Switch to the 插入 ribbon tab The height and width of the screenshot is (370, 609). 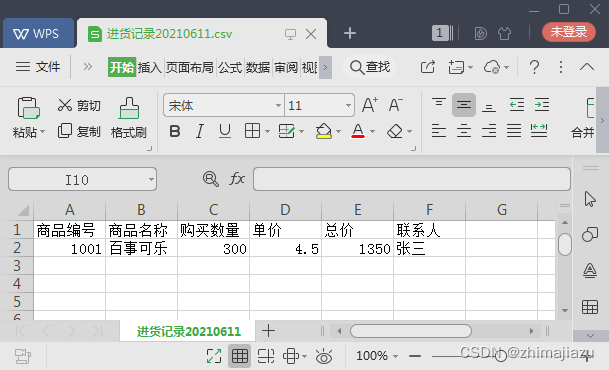(150, 68)
